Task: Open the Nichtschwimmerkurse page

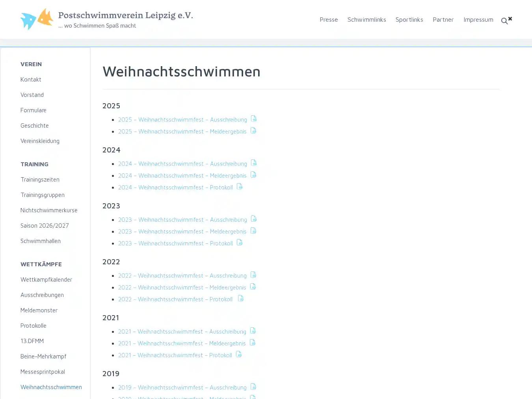Action: click(49, 210)
